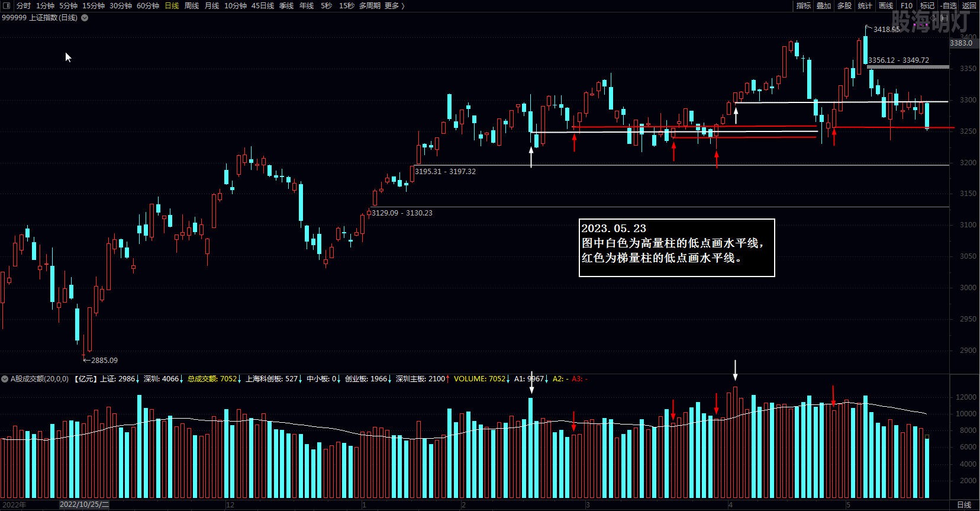Click the 2023.05.23 annotation text box

coord(676,248)
